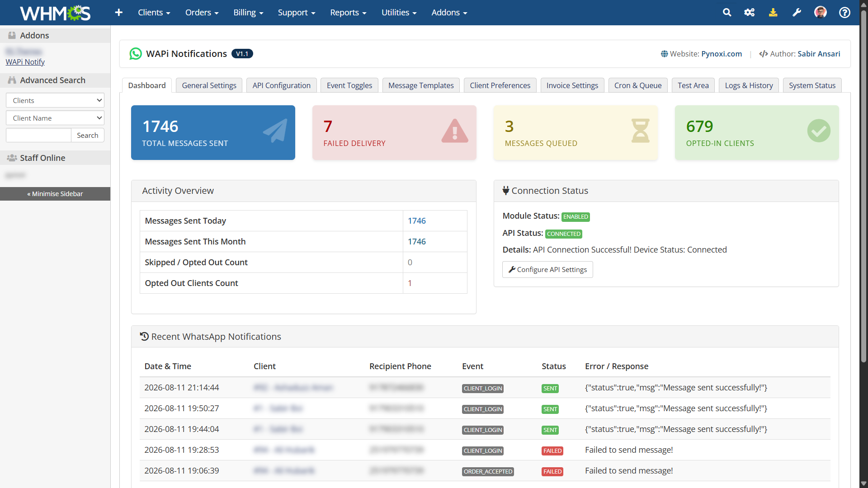Click the Error / Response column header
Viewport: 868px width, 488px height.
coord(617,366)
